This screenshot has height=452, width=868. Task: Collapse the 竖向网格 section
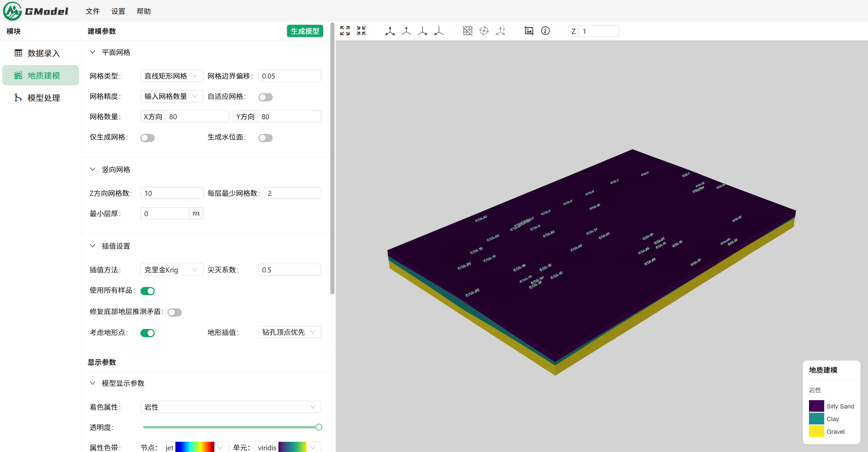point(93,169)
